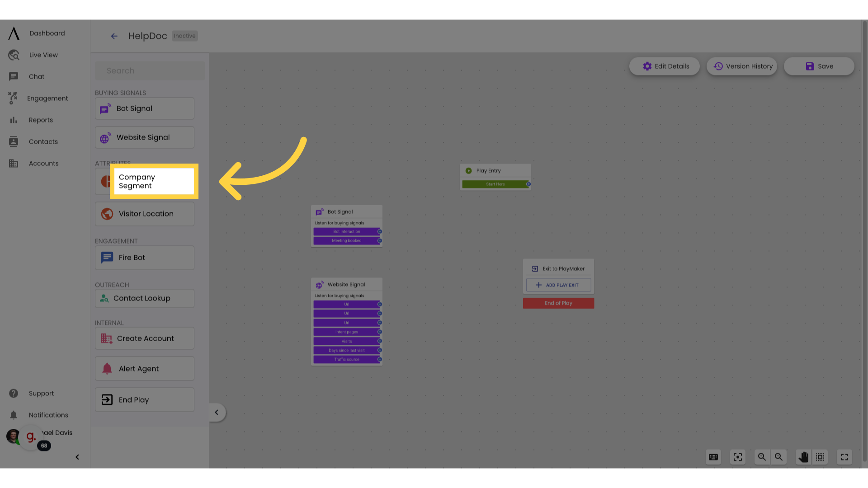Image resolution: width=868 pixels, height=488 pixels.
Task: Click the Contact Lookup person icon
Action: 104,298
